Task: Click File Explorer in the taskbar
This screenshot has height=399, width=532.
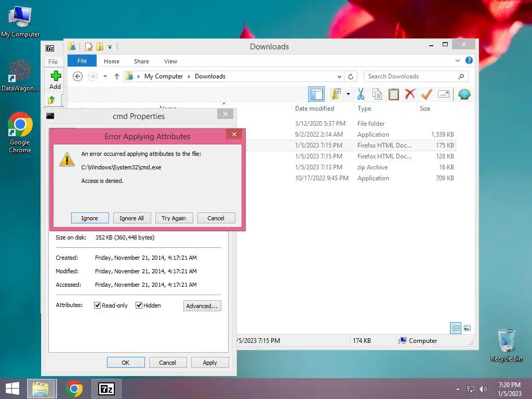Action: [41, 389]
